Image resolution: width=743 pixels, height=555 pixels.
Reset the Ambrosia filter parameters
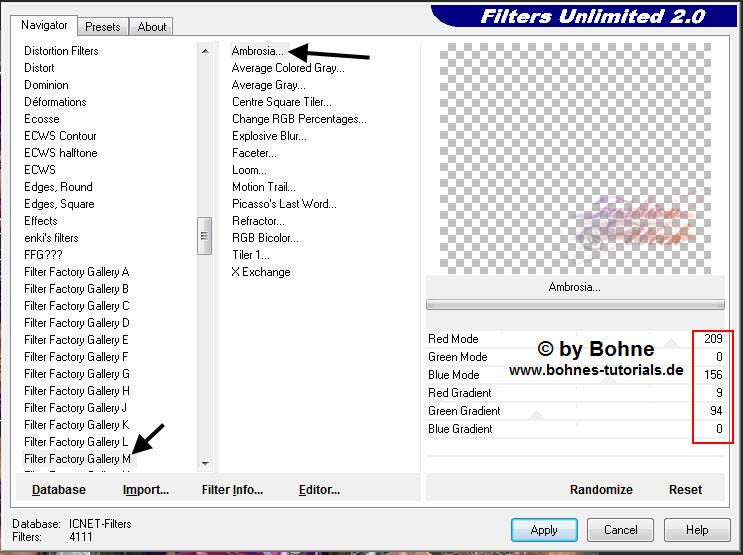pyautogui.click(x=685, y=490)
